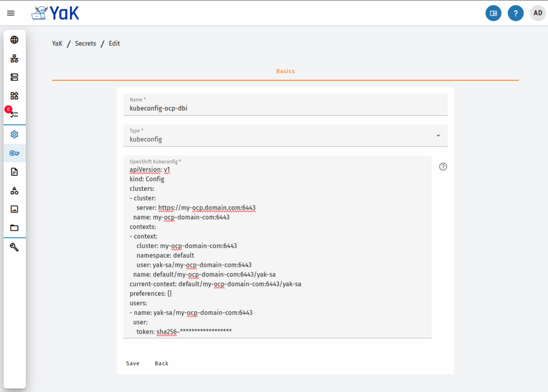Click the 'clusters:' line
The image size is (548, 392).
(142, 189)
